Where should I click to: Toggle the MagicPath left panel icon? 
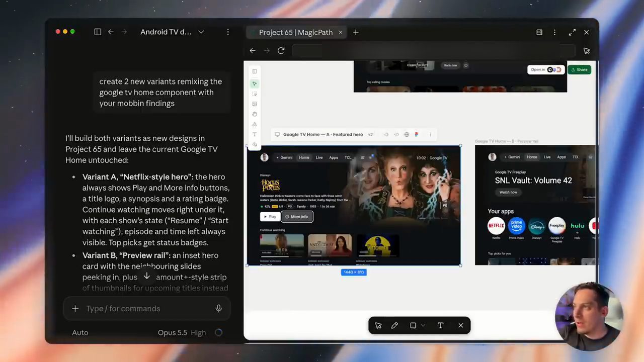point(255,71)
